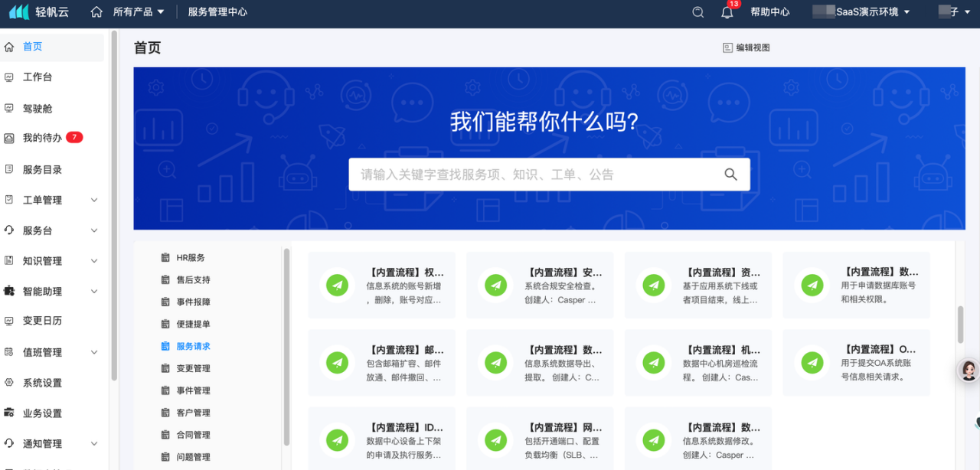This screenshot has width=980, height=470.
Task: Select 问题管理 category
Action: 193,458
